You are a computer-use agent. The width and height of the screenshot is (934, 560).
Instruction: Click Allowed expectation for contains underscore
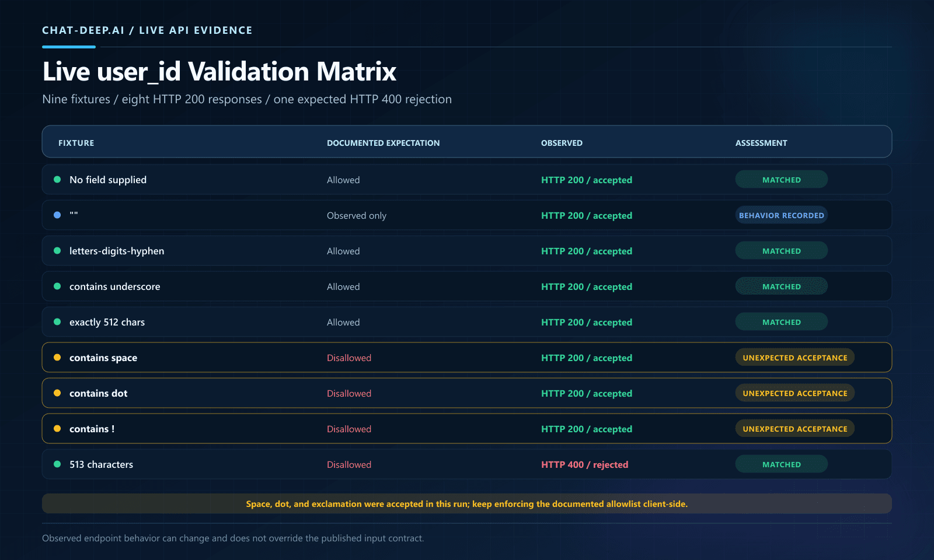(x=343, y=286)
